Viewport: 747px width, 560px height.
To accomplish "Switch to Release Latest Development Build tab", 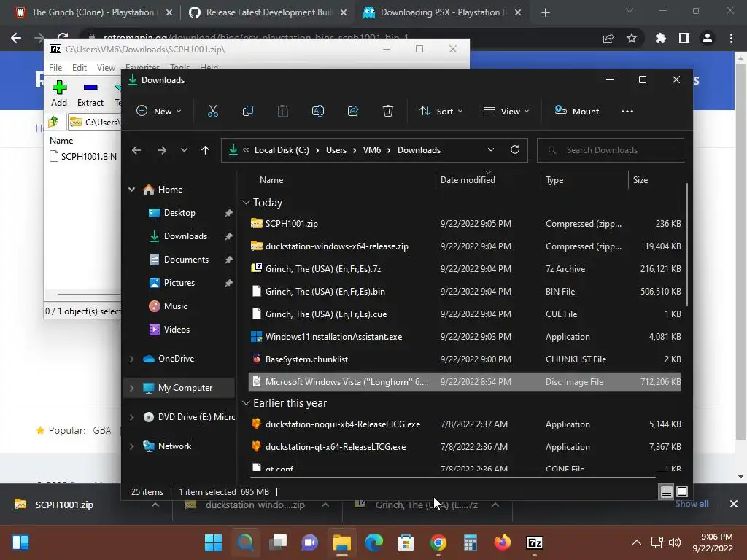I will (x=268, y=12).
